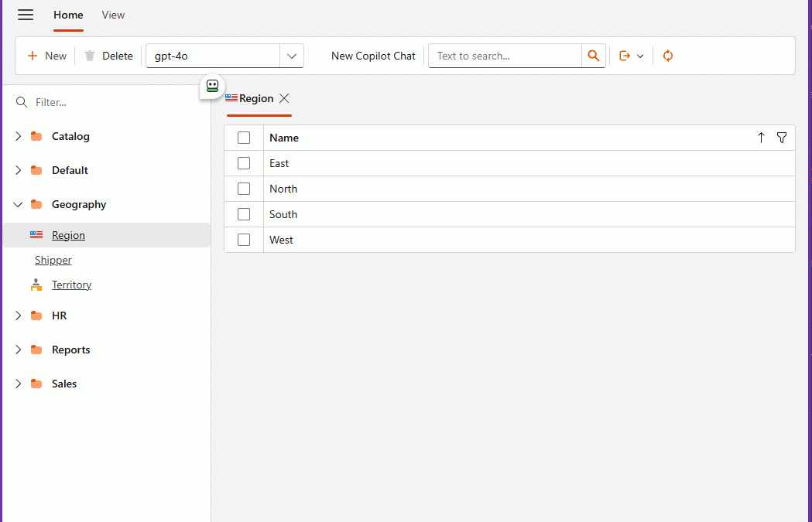The width and height of the screenshot is (812, 522).
Task: Switch to the View tab
Action: coord(113,15)
